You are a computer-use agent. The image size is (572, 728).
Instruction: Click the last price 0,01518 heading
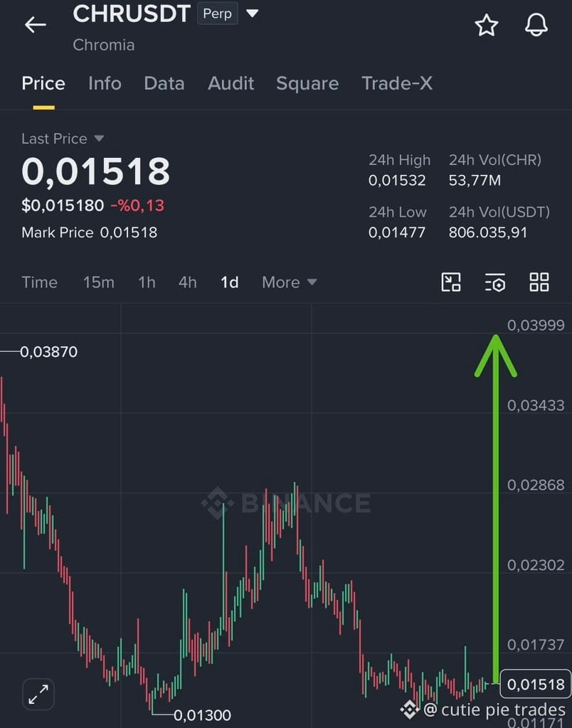click(x=96, y=171)
